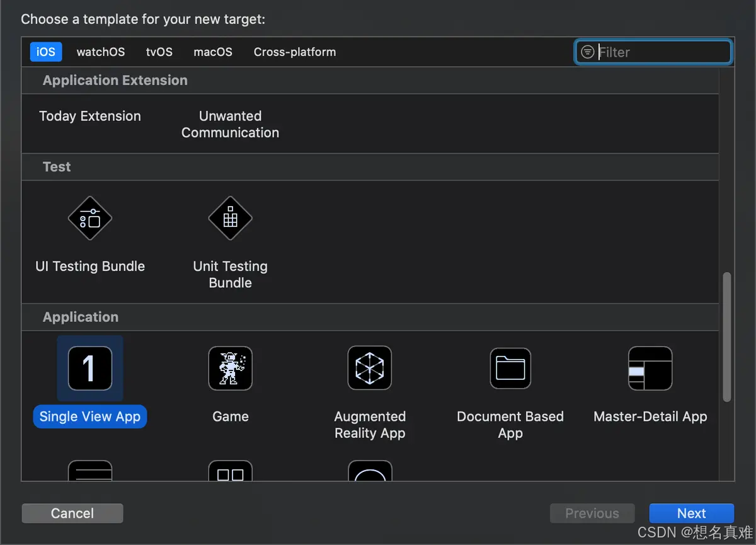Click the Previous button
The width and height of the screenshot is (756, 545).
point(592,513)
